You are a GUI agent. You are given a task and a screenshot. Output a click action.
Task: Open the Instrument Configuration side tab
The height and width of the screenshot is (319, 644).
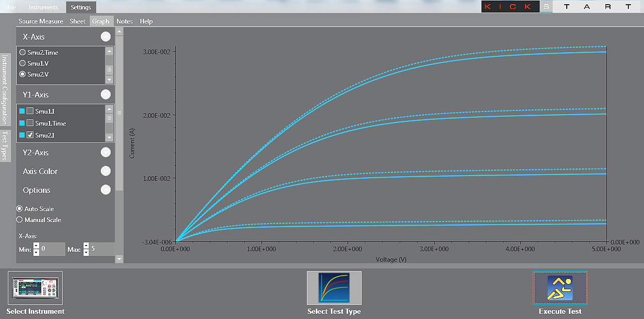pyautogui.click(x=5, y=89)
